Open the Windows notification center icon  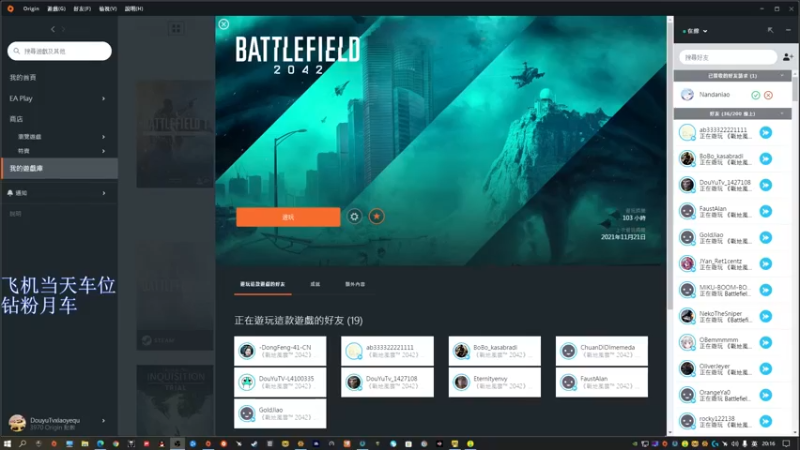[x=787, y=444]
